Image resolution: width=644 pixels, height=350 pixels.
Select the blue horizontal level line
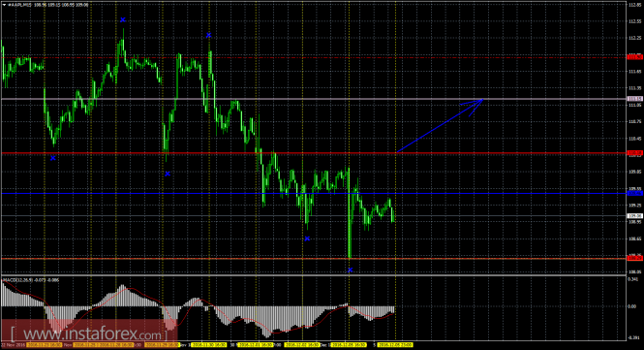pyautogui.click(x=314, y=193)
